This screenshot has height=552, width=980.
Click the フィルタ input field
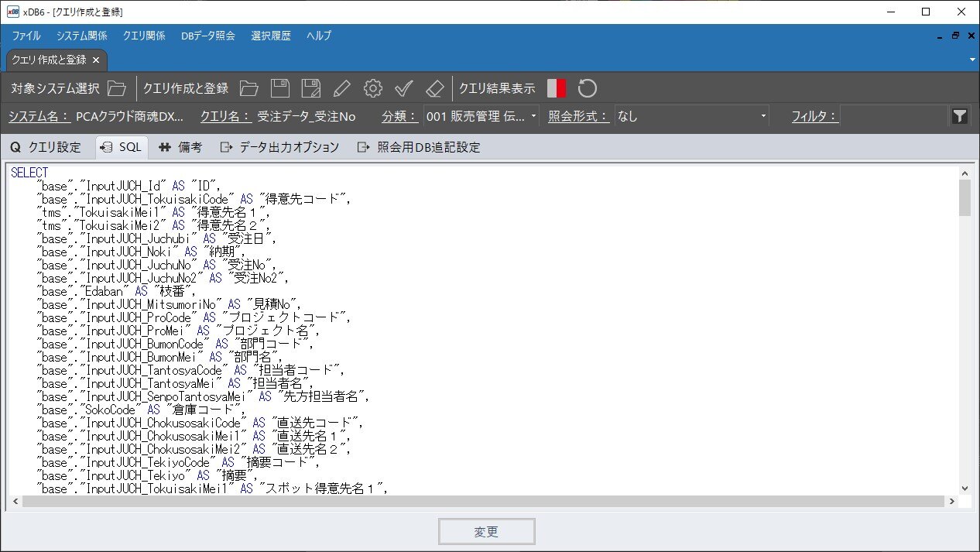[x=893, y=116]
